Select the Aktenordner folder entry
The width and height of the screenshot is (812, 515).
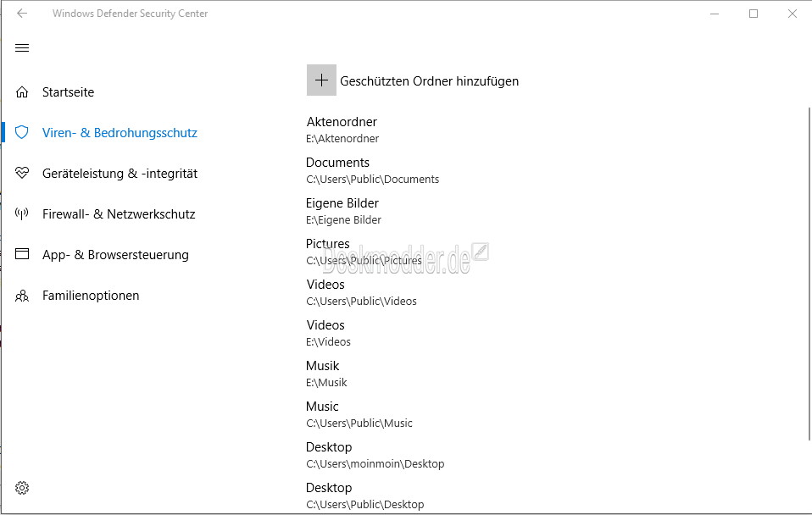coord(342,130)
